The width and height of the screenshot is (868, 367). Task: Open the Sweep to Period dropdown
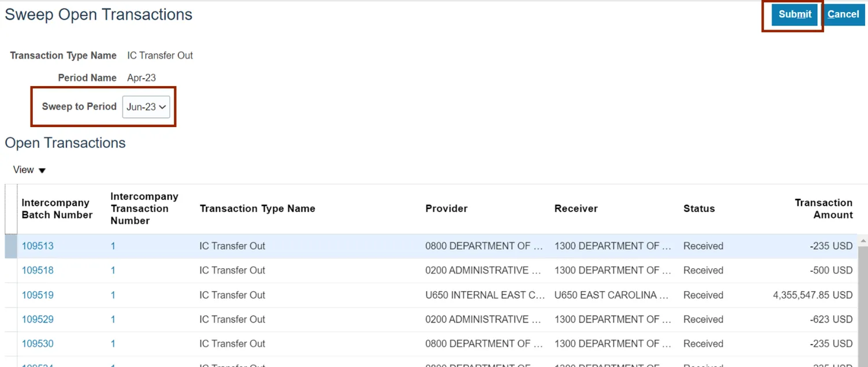coord(146,107)
